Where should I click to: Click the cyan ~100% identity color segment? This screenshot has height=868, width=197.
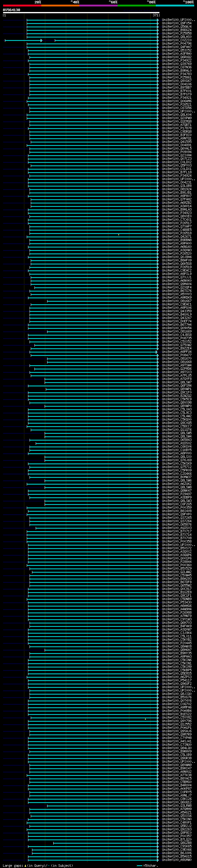coord(175,6)
